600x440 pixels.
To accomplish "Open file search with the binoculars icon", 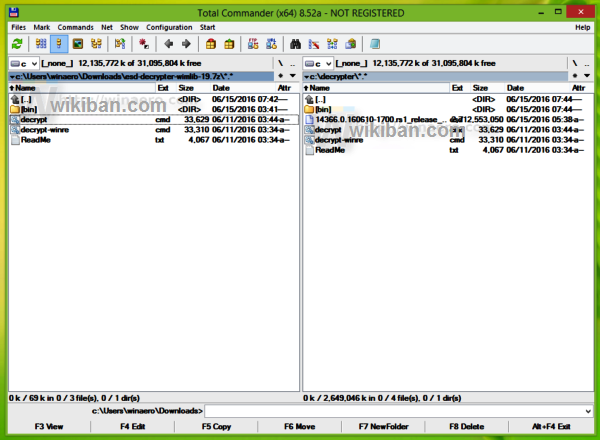I will click(x=295, y=44).
